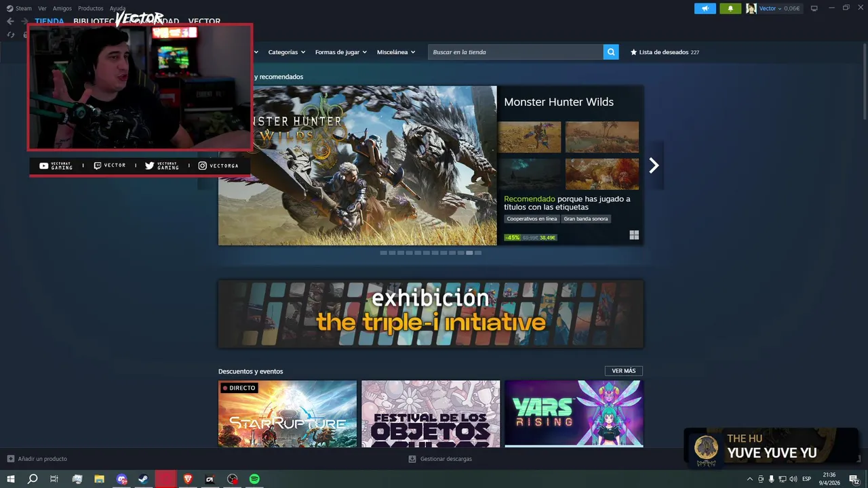Open the green notifications bell
Image resolution: width=868 pixels, height=488 pixels.
pos(730,8)
